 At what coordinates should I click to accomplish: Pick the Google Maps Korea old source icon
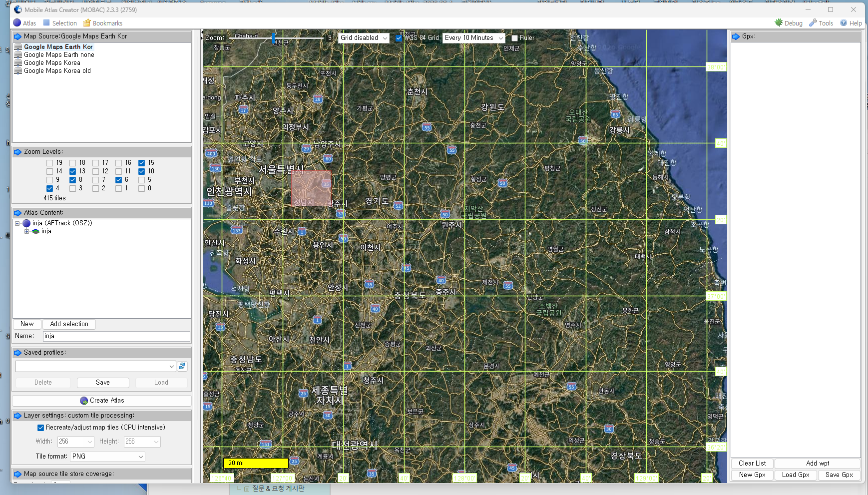pyautogui.click(x=18, y=71)
